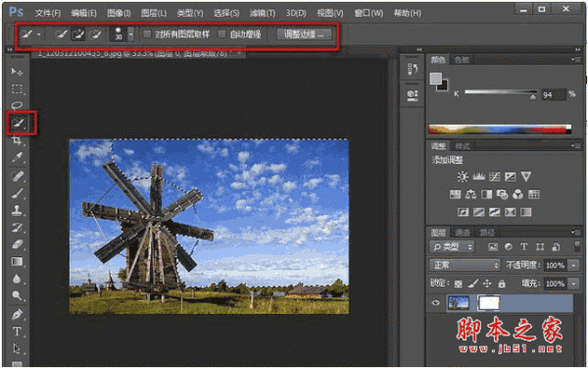Pick a color from the spectrum ramp
The image size is (588, 368).
(x=500, y=129)
